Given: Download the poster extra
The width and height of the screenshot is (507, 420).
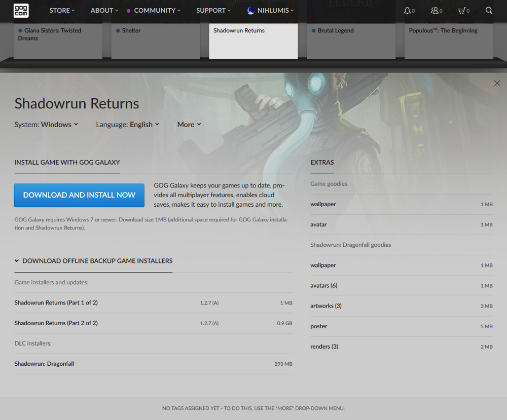Looking at the screenshot, I should tap(401, 326).
